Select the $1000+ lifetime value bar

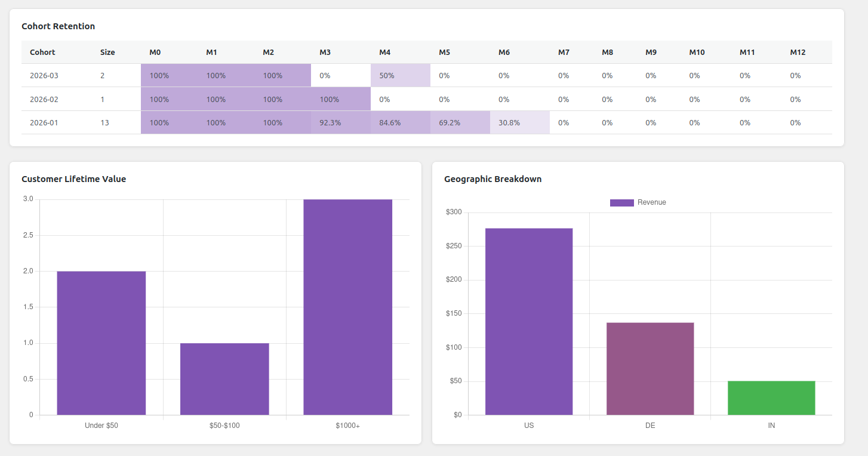tap(348, 307)
